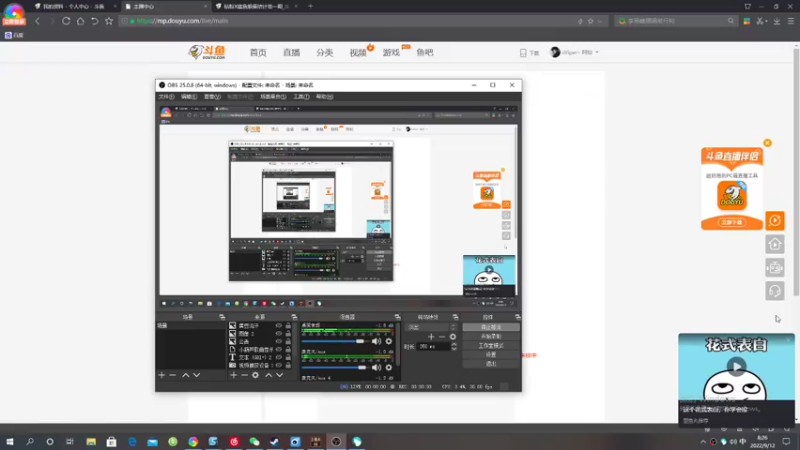The width and height of the screenshot is (800, 450).
Task: Click the home icon in Douyu right sidebar
Action: point(774,244)
